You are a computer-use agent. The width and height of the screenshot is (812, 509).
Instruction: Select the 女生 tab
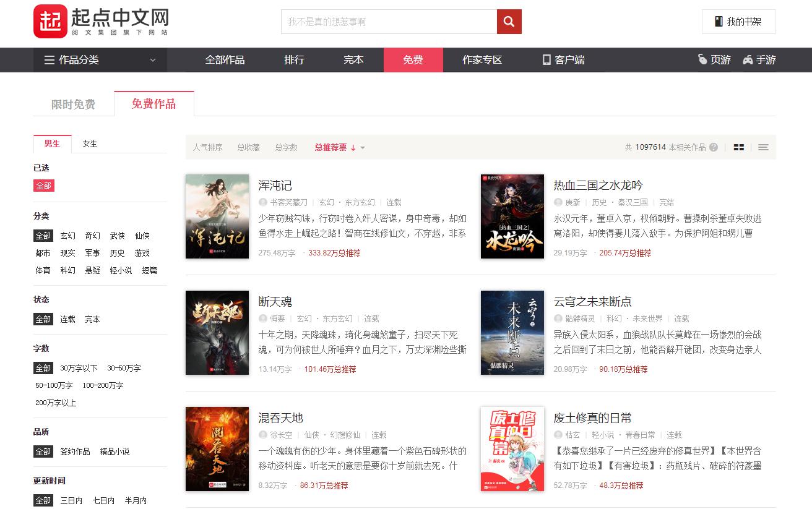click(x=90, y=143)
